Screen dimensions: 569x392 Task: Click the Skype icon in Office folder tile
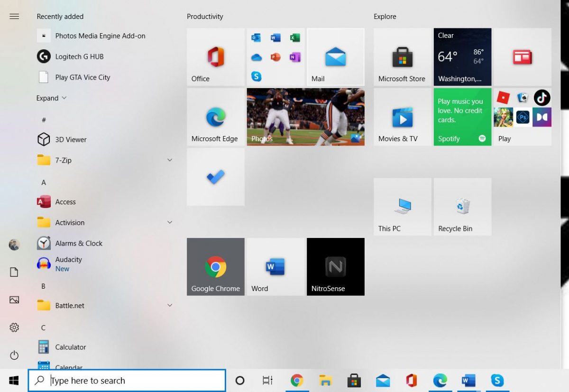(x=257, y=76)
